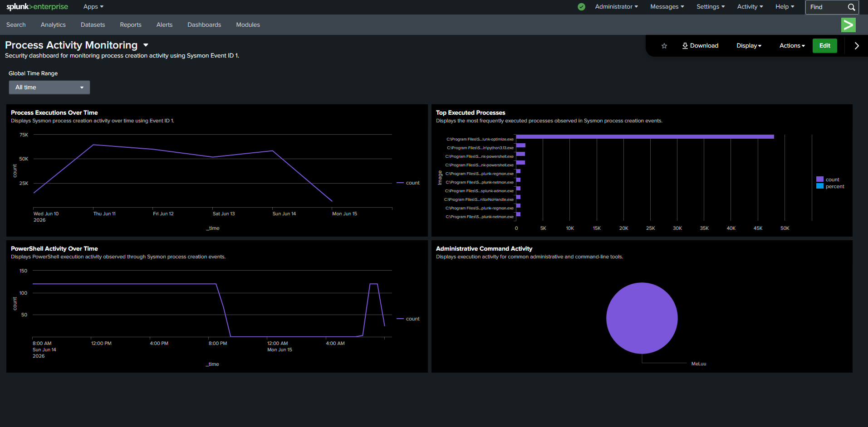Open the All time range picker
This screenshot has height=427, width=868.
point(49,87)
